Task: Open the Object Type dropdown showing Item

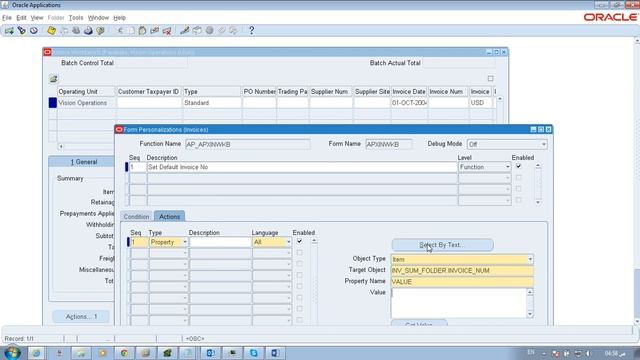Action: click(530, 259)
